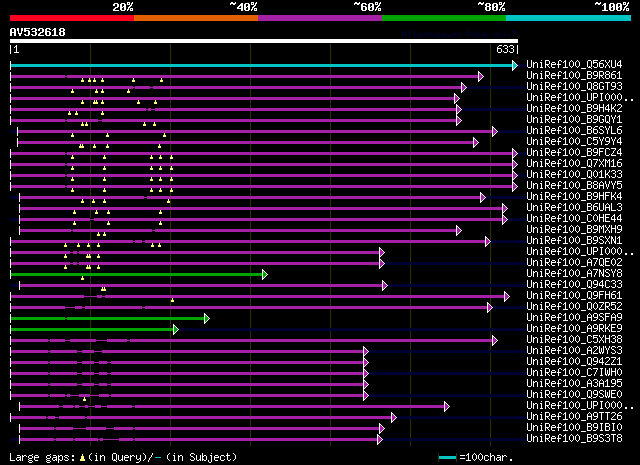
Task: Click the orange ~40% identity legend segment
Action: (x=196, y=18)
